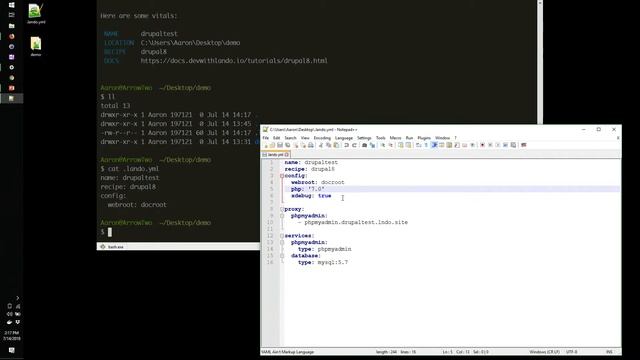The width and height of the screenshot is (640, 360).
Task: Select the demo folder desktop icon
Action: pyautogui.click(x=36, y=47)
